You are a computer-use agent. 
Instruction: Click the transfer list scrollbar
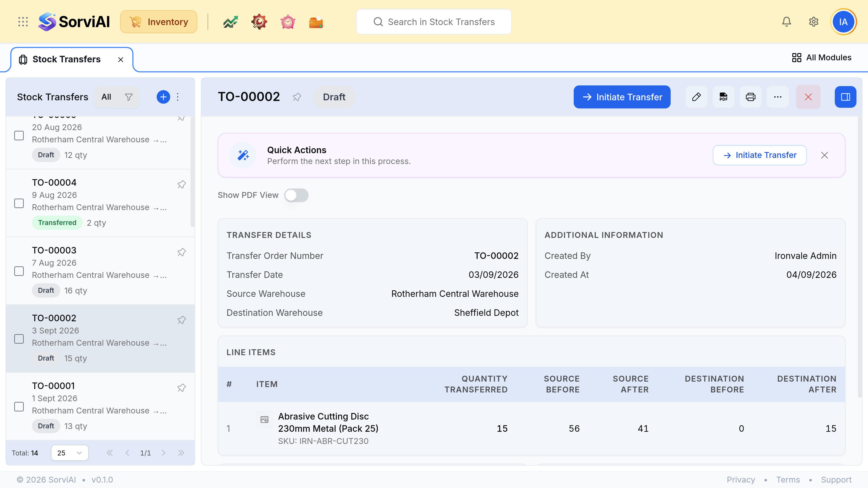[x=193, y=172]
